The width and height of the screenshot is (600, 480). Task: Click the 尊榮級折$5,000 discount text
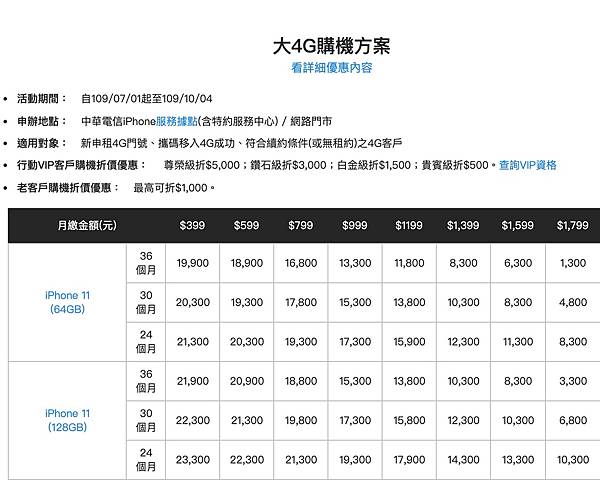[202, 165]
